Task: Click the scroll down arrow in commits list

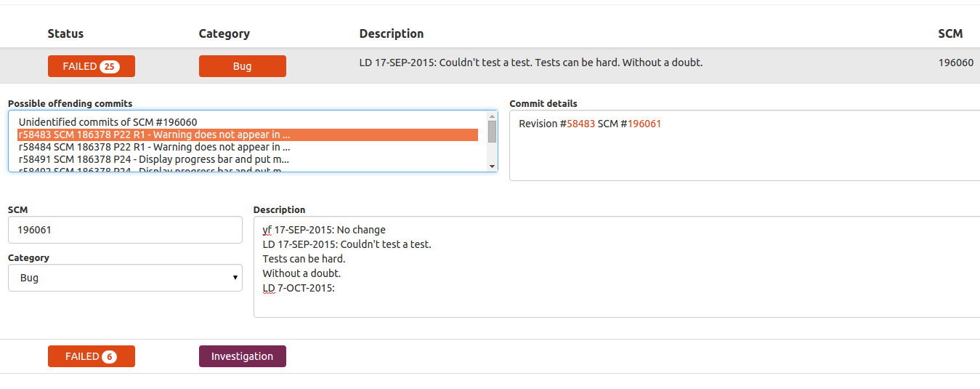Action: pos(493,167)
